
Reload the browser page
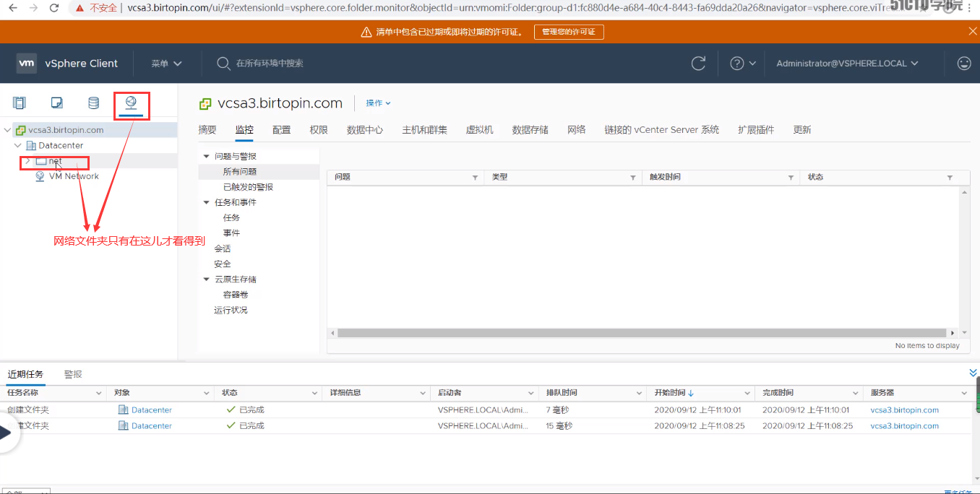click(54, 8)
